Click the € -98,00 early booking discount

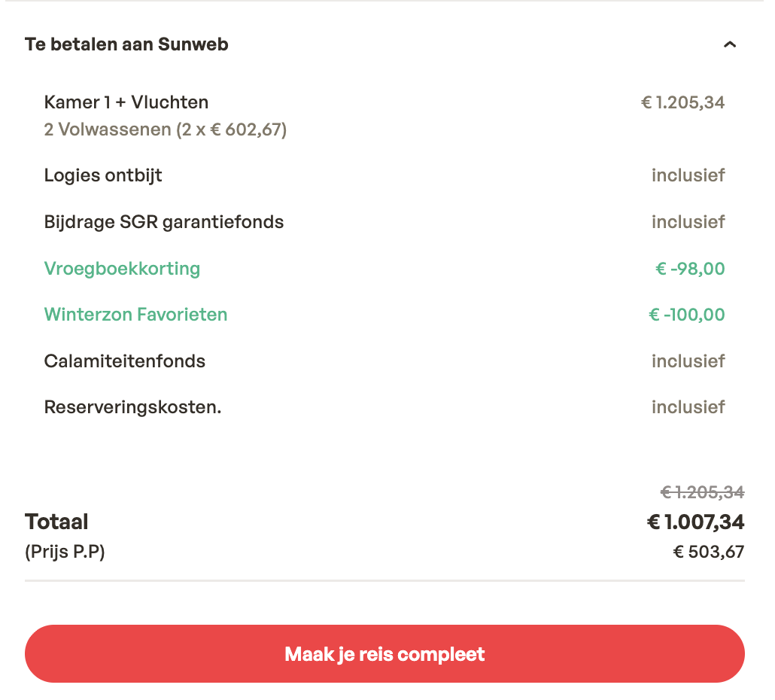690,269
